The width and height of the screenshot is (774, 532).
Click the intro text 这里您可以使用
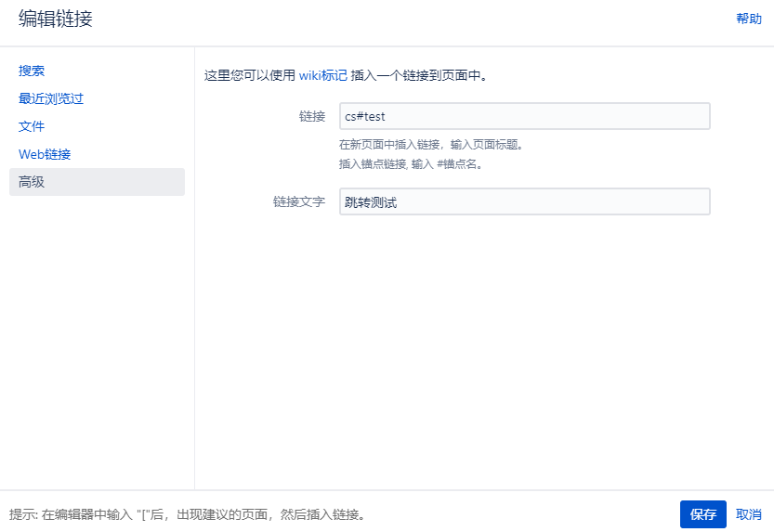[x=249, y=75]
